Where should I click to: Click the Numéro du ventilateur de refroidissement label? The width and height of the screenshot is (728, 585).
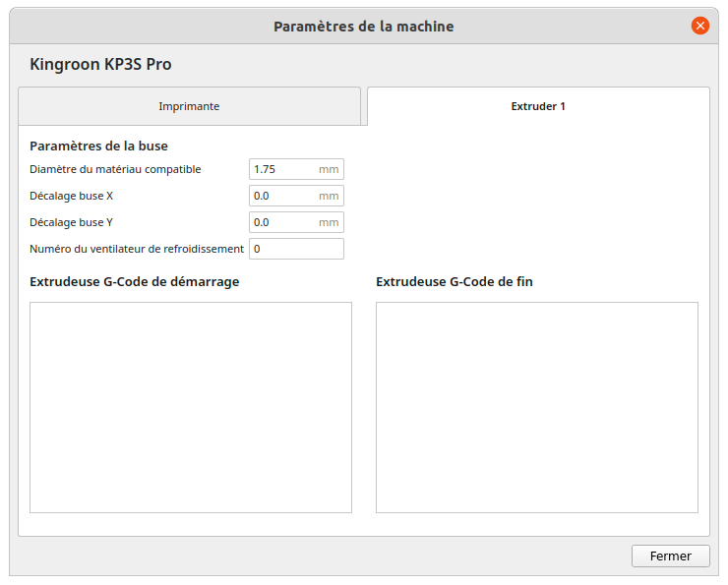click(x=137, y=249)
